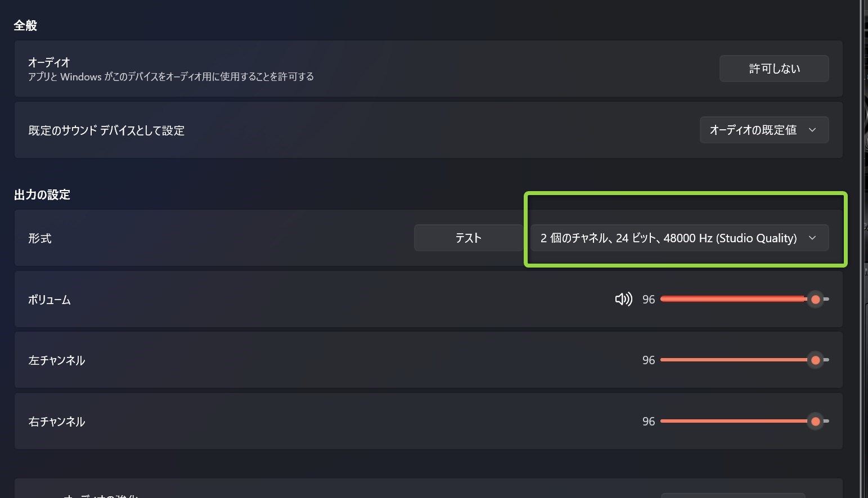Screen dimensions: 868x498
Task: Click the テスト button
Action: point(468,238)
